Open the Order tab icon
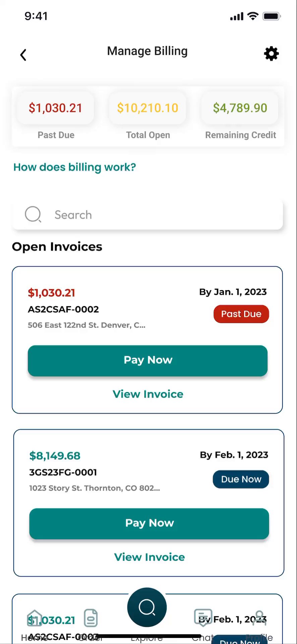 (91, 618)
